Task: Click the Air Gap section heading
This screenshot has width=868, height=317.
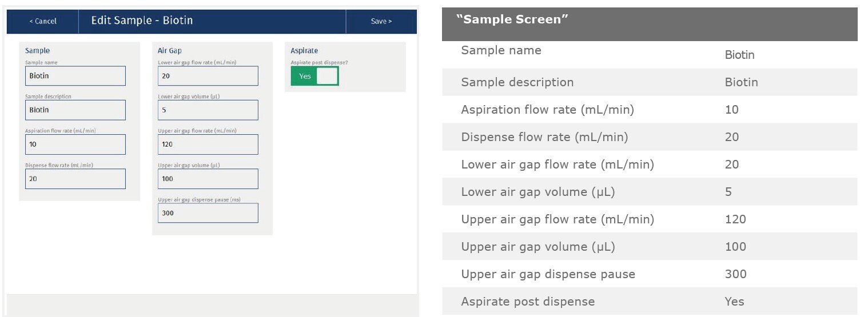Action: tap(169, 51)
